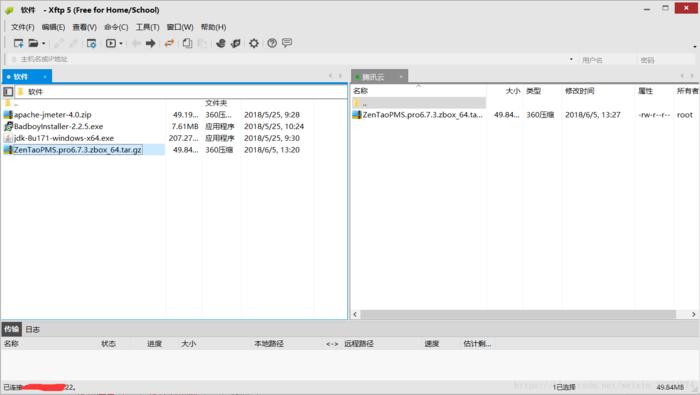This screenshot has height=395, width=700.
Task: Click the 进度 column header in transfers
Action: point(154,344)
